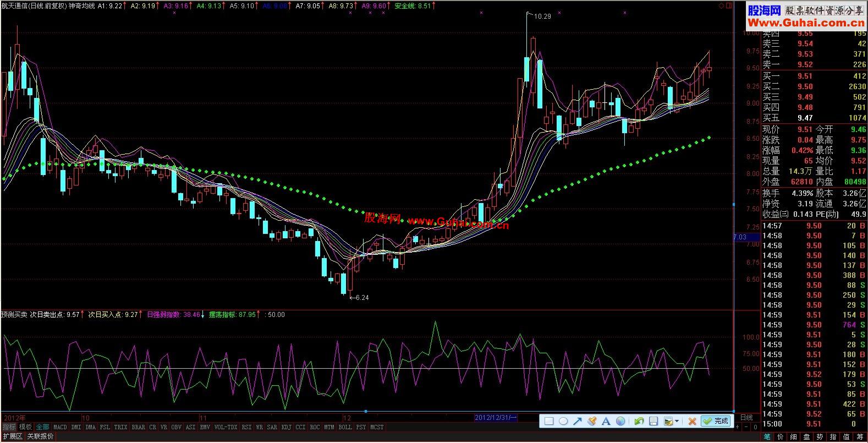Select the CCI indicator
868x443 pixels.
pos(300,427)
